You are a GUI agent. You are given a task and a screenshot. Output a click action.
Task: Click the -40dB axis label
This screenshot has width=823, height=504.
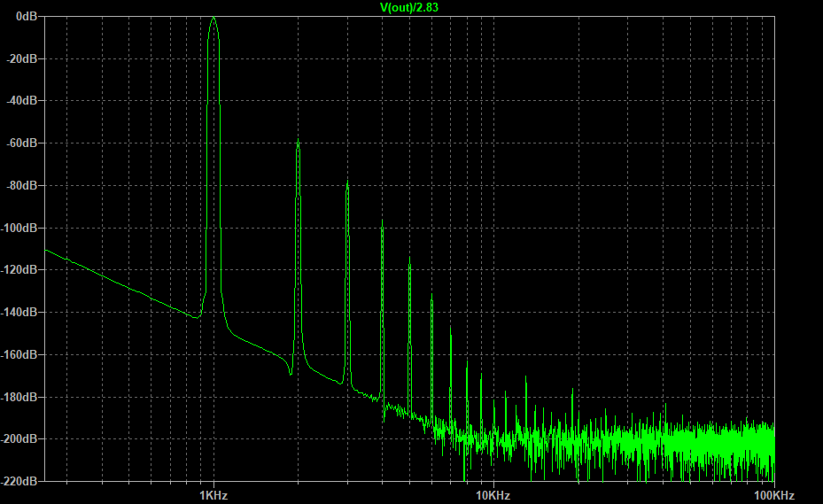(22, 100)
